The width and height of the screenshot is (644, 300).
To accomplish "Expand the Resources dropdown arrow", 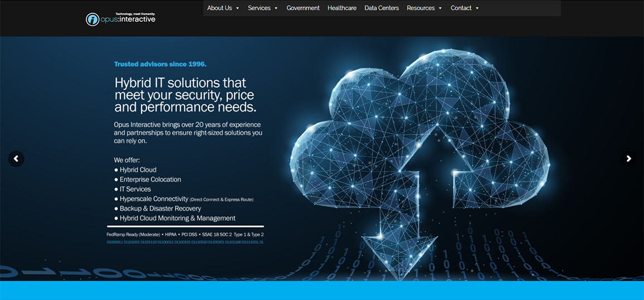I will pos(440,8).
